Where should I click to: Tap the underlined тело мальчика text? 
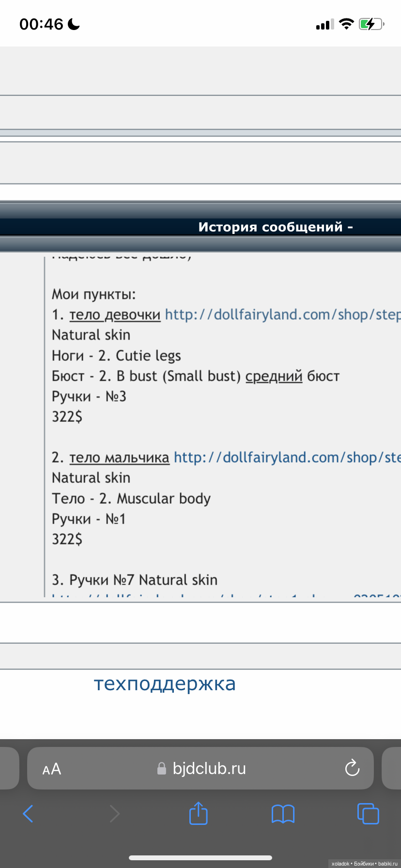119,458
